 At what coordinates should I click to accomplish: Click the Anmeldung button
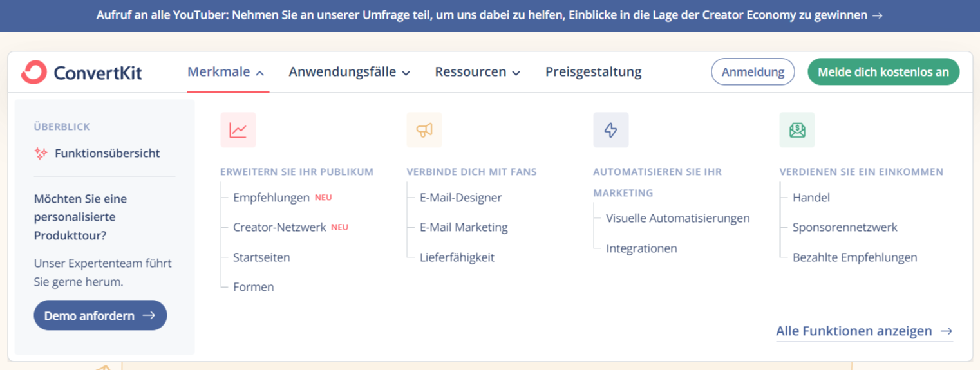point(753,72)
